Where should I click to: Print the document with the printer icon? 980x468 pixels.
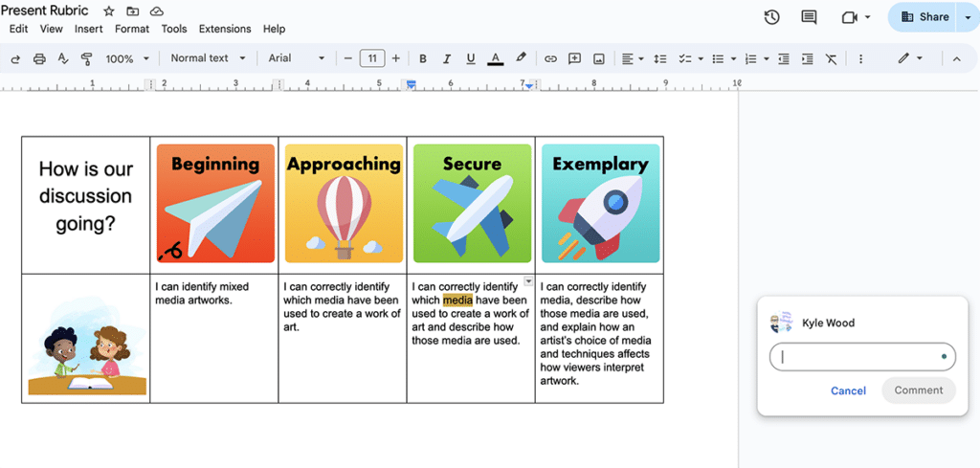click(39, 58)
